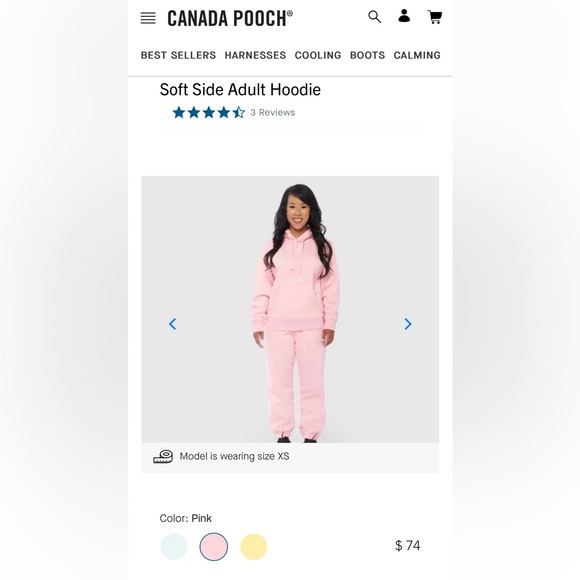Go to the Canada Pooch logo home
Image resolution: width=580 pixels, height=580 pixels.
tap(230, 18)
